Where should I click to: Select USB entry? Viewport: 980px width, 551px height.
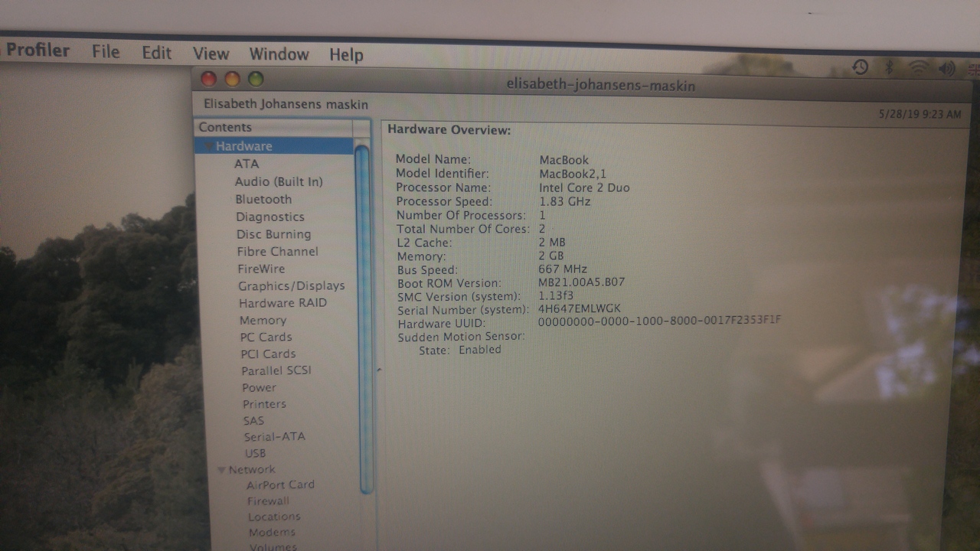click(x=255, y=454)
